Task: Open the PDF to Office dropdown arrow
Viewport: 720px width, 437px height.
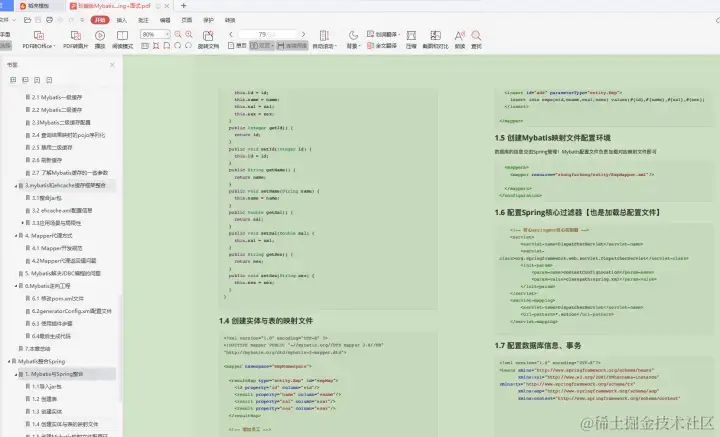Action: 54,46
